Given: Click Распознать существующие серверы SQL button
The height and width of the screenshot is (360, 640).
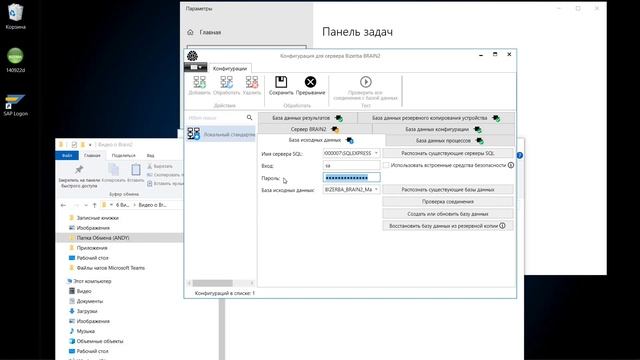Looking at the screenshot, I should [448, 153].
